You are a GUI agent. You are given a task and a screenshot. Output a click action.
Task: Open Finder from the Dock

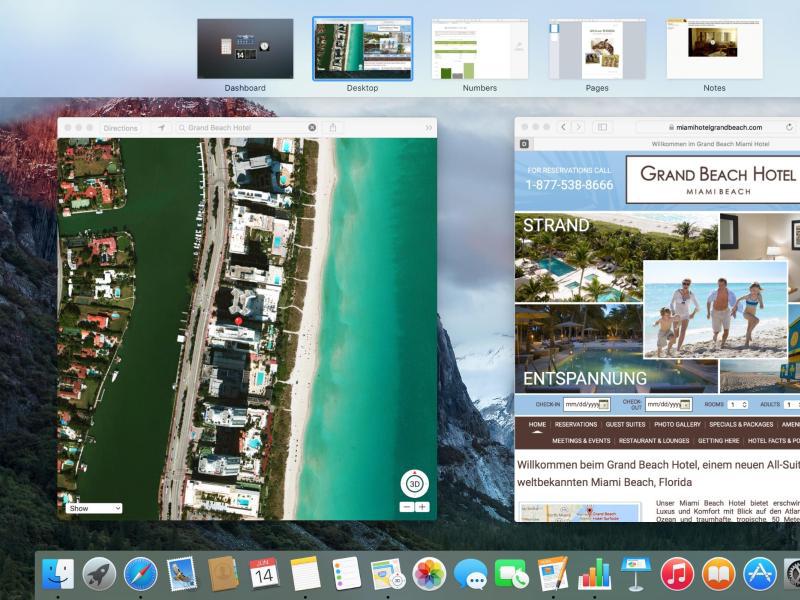(x=58, y=573)
